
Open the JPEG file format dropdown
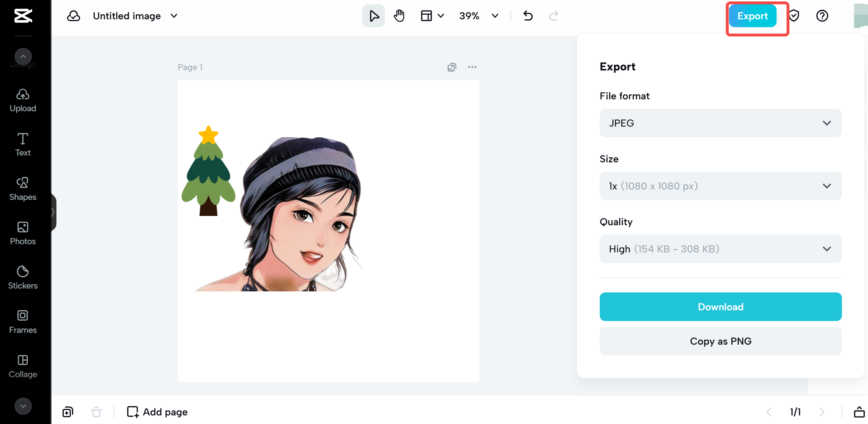point(720,123)
